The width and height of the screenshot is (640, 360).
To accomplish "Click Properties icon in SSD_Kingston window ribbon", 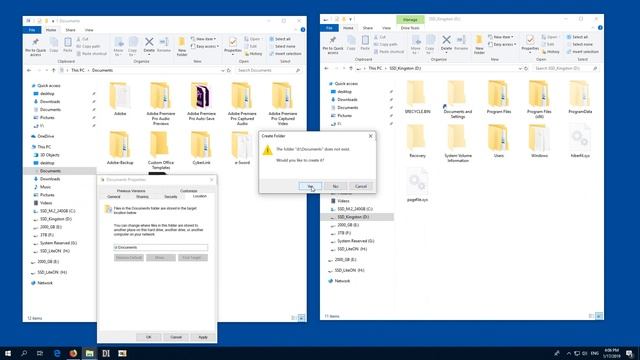I will click(530, 43).
